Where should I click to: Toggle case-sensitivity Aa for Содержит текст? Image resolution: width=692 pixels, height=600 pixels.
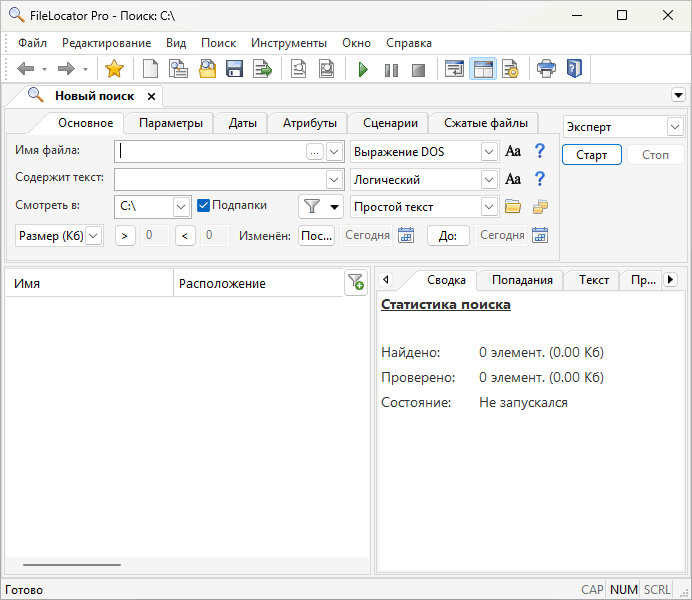click(513, 180)
